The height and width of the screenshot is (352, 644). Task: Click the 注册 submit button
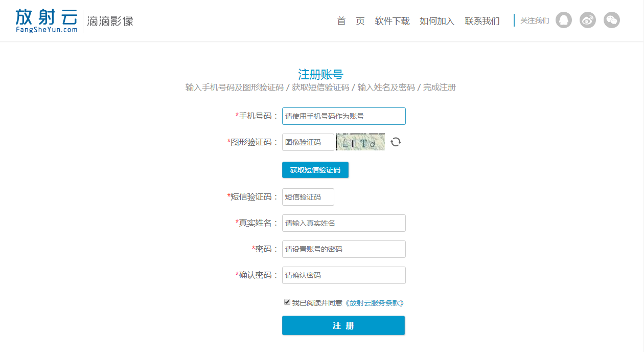coord(343,325)
